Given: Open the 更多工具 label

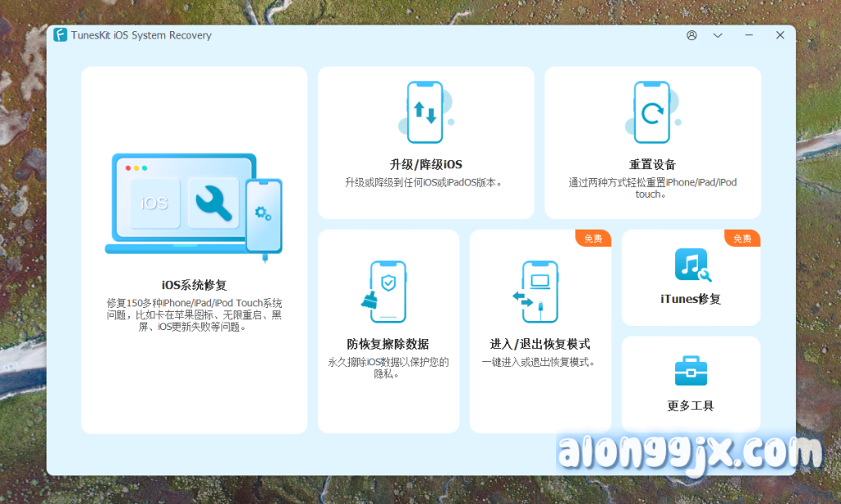Looking at the screenshot, I should coord(691,405).
